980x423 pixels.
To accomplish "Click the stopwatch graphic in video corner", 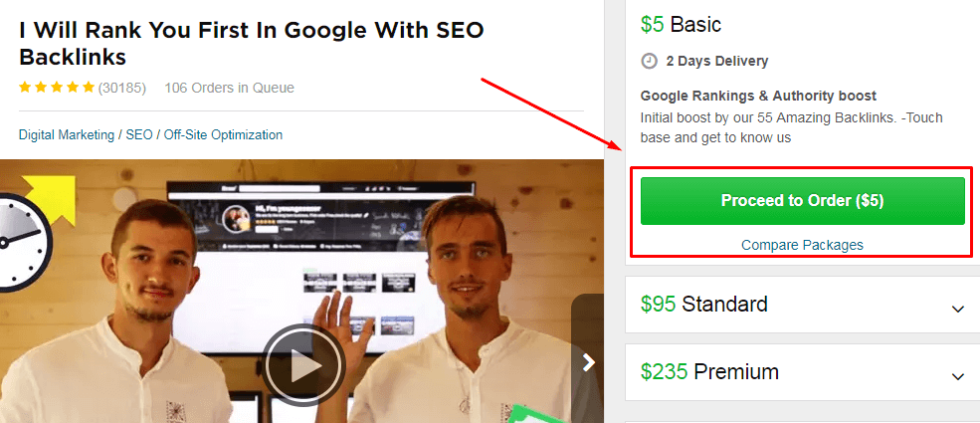I will (x=18, y=241).
